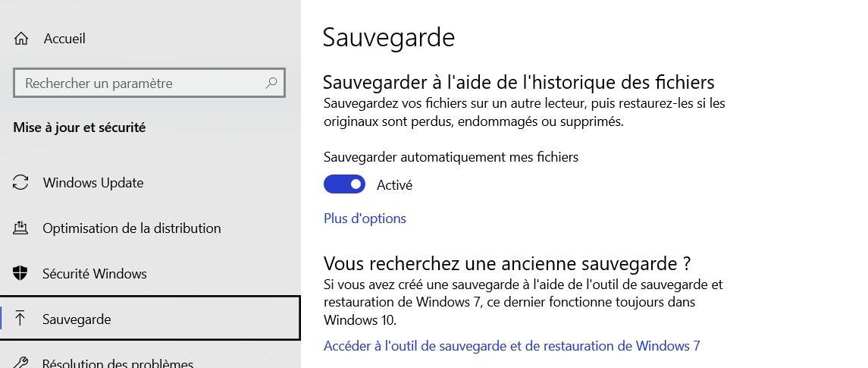Image resolution: width=868 pixels, height=368 pixels.
Task: Click the "Sauvegarder automatiquement mes fichiers" label
Action: [x=450, y=157]
